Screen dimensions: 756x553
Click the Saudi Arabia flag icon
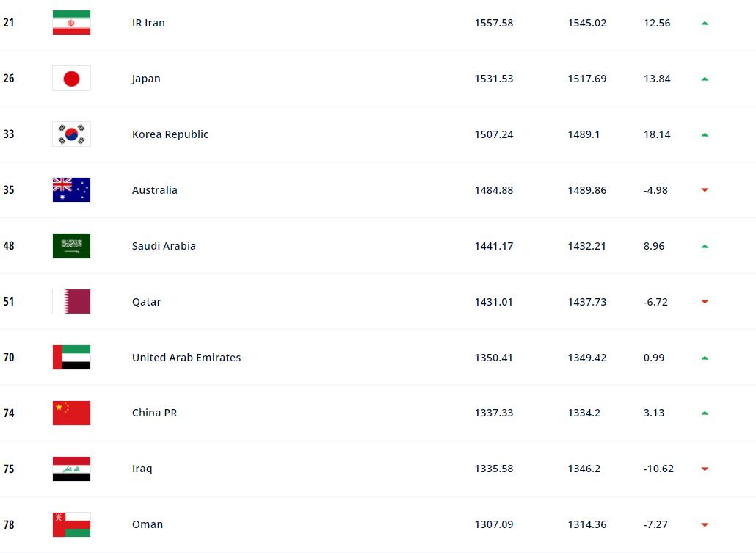pos(71,246)
